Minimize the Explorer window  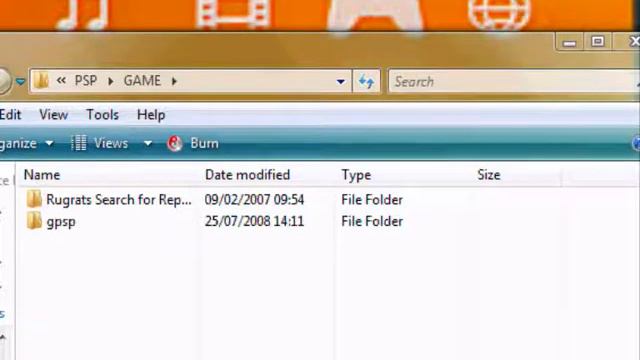pyautogui.click(x=570, y=42)
